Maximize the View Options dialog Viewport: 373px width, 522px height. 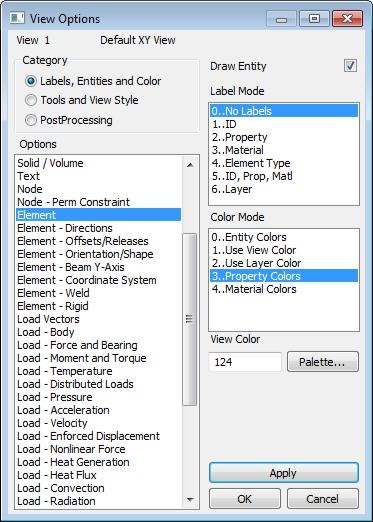[x=314, y=19]
